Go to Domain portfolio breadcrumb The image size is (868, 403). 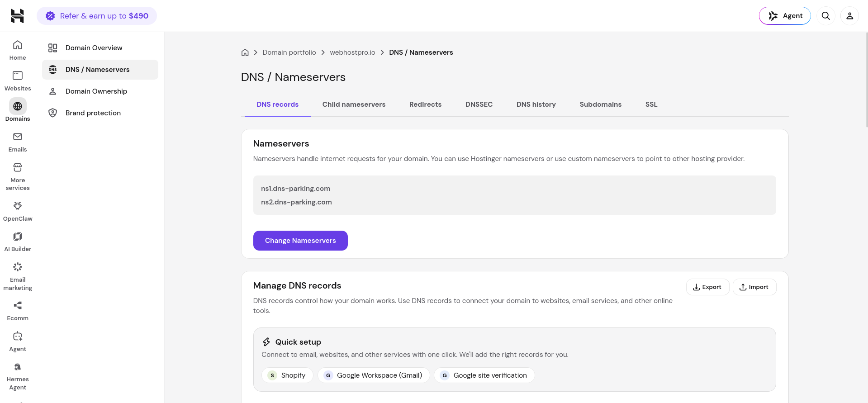289,52
